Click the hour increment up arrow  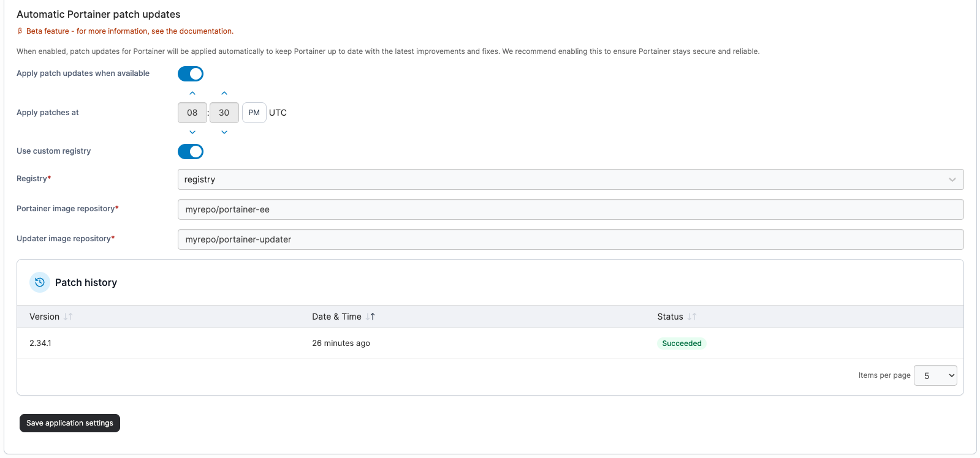(192, 93)
